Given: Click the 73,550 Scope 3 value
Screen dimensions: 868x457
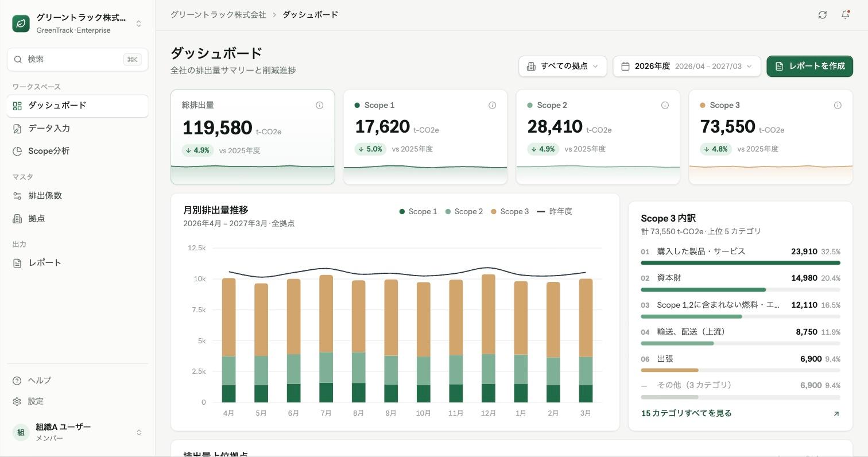Looking at the screenshot, I should pyautogui.click(x=728, y=127).
